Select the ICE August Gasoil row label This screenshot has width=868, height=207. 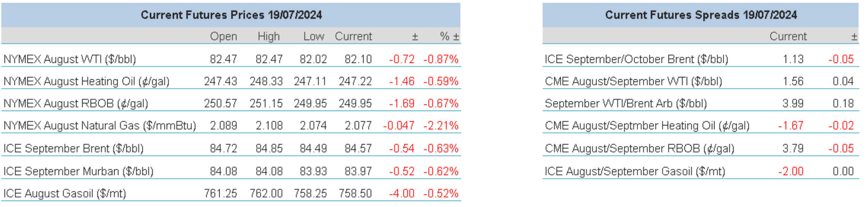click(65, 193)
